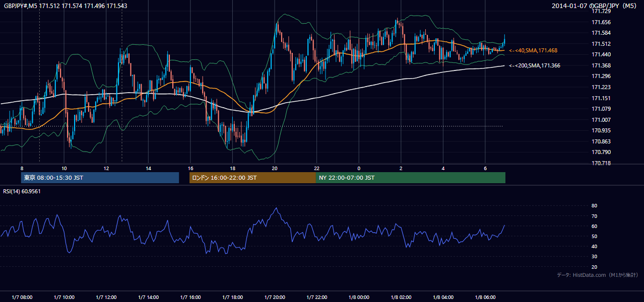Click price axis value 170.935
Screen dimensions: 644x302
click(x=601, y=130)
